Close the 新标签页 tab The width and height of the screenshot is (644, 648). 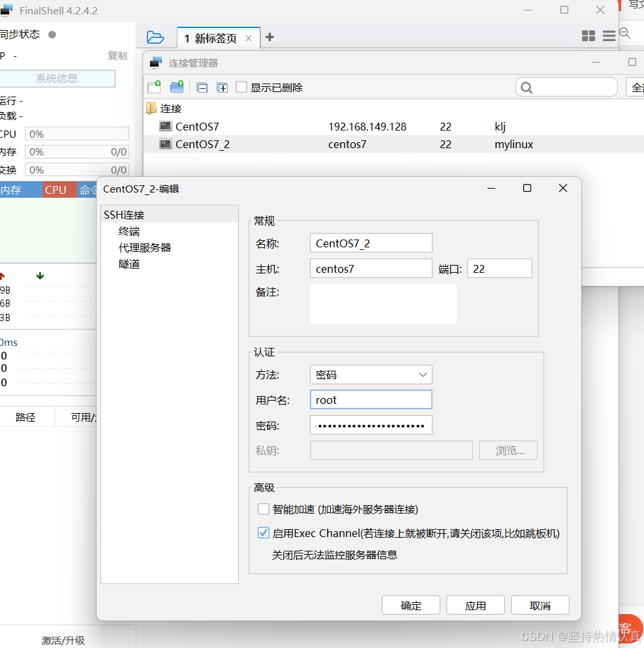(x=249, y=39)
